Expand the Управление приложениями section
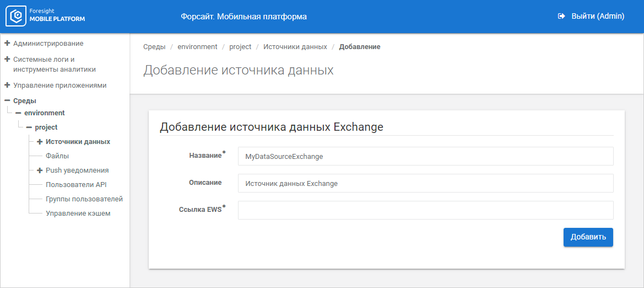The height and width of the screenshot is (288, 644). click(7, 86)
